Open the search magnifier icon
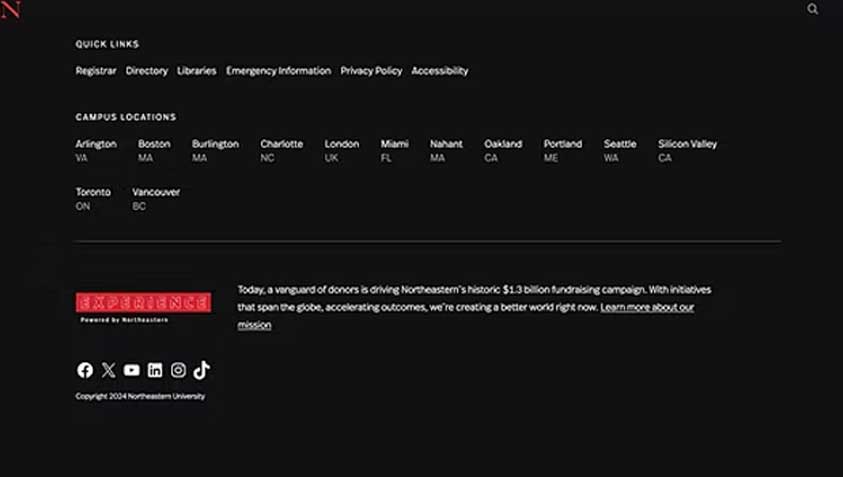The image size is (843, 477). tap(812, 9)
